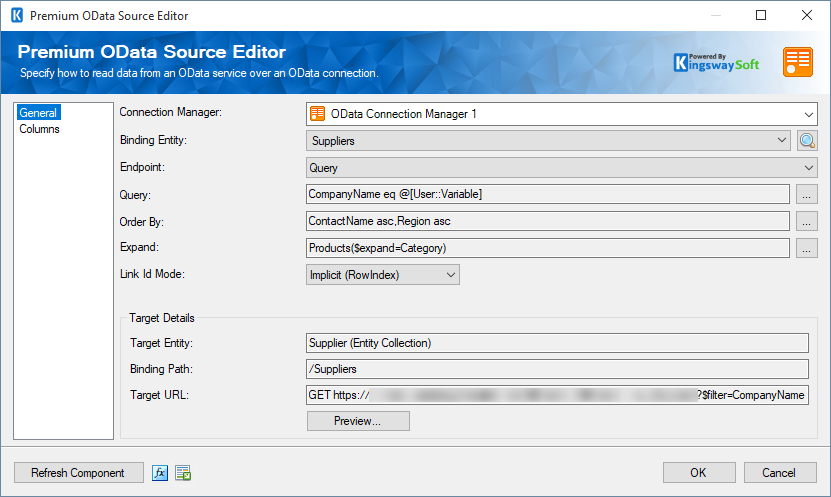The height and width of the screenshot is (497, 831).
Task: Select the General page in left list
Action: 38,113
